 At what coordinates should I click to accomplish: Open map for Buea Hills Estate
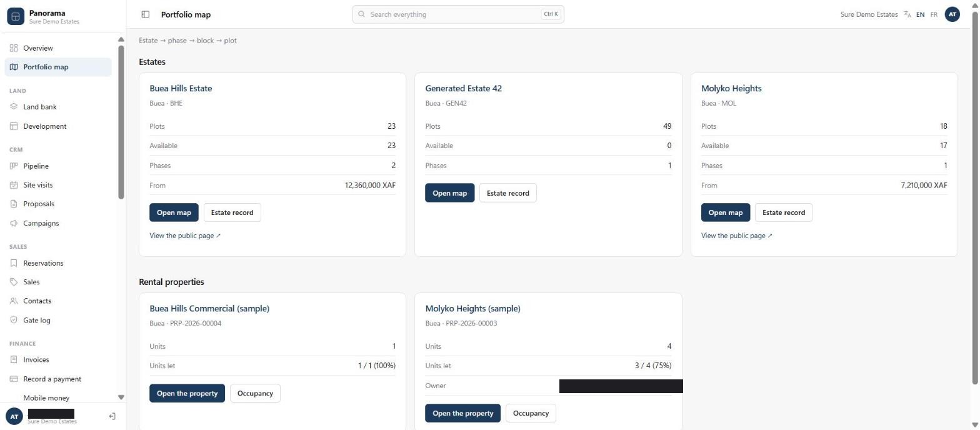tap(174, 212)
